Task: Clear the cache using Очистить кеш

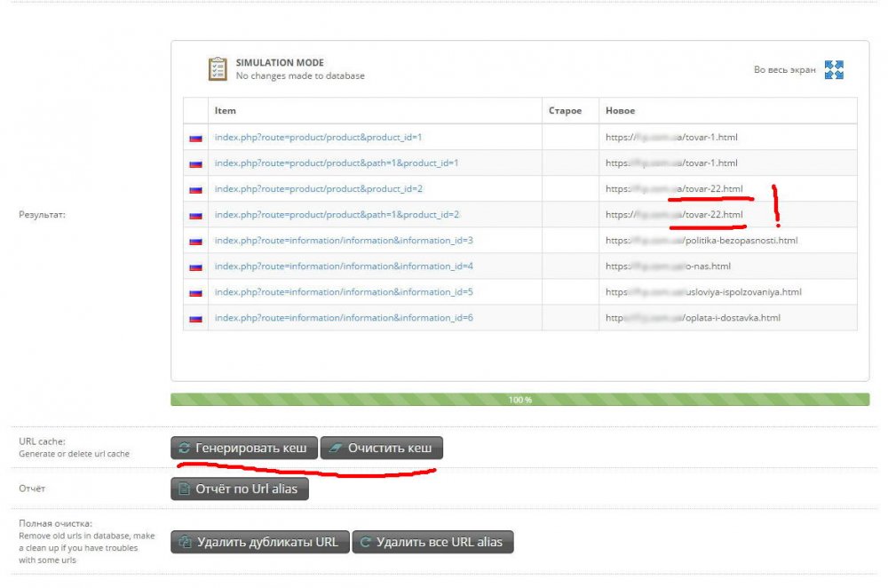Action: pos(382,448)
